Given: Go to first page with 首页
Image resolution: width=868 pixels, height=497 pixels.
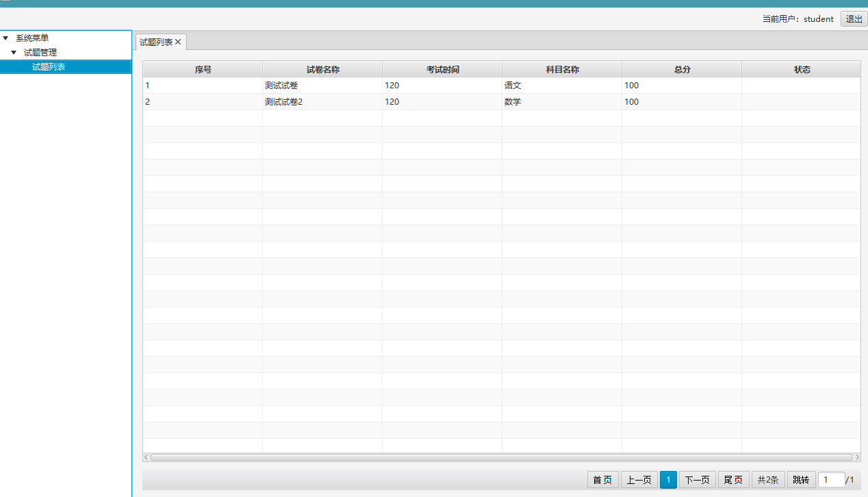Looking at the screenshot, I should pyautogui.click(x=602, y=480).
